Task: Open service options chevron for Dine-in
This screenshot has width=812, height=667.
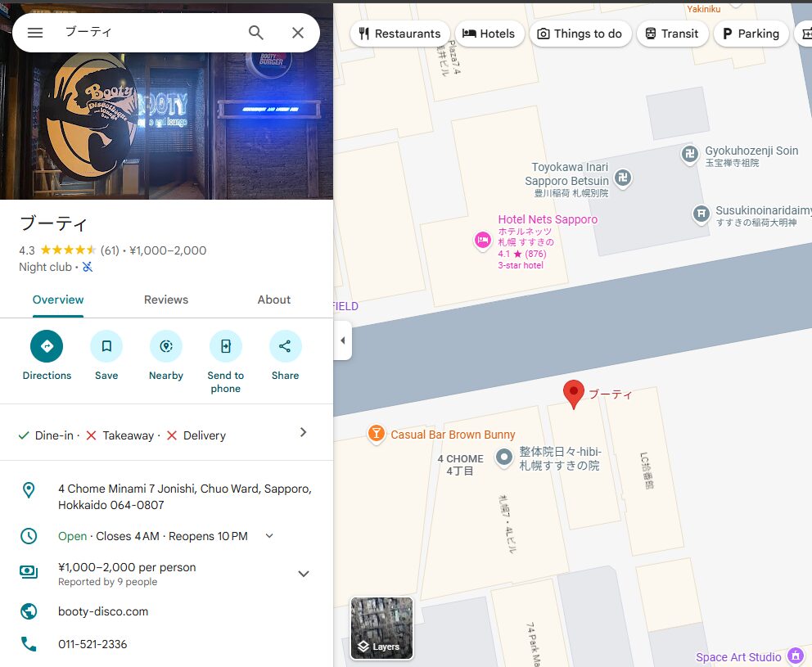Action: pos(303,432)
